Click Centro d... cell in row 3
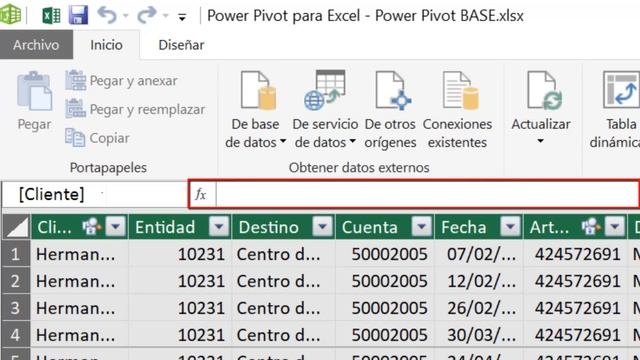The height and width of the screenshot is (360, 640). tap(283, 308)
